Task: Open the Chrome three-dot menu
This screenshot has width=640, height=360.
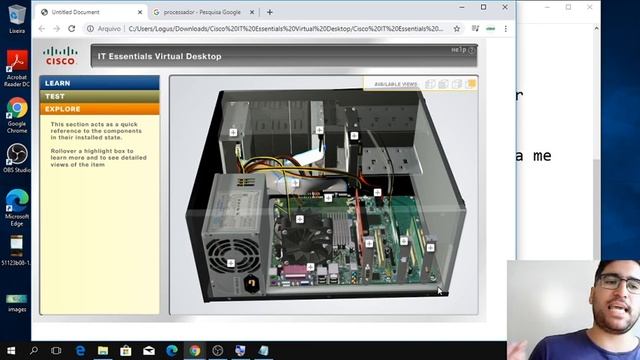Action: pyautogui.click(x=506, y=29)
